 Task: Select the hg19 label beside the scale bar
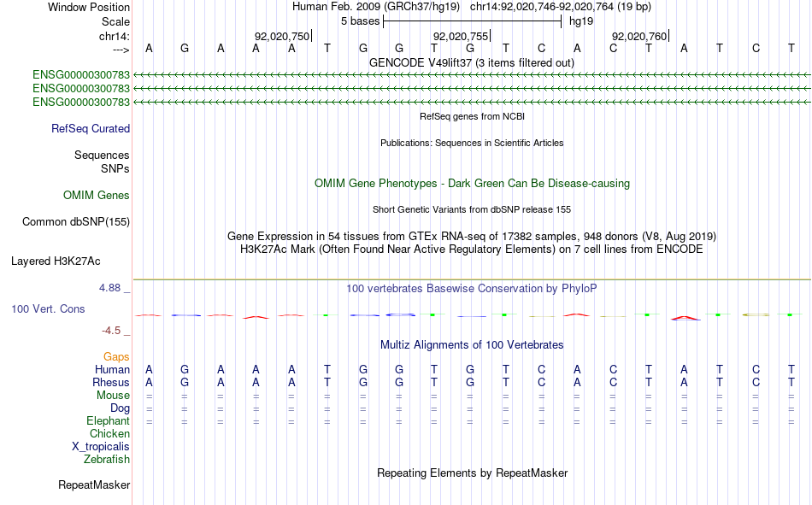[581, 21]
